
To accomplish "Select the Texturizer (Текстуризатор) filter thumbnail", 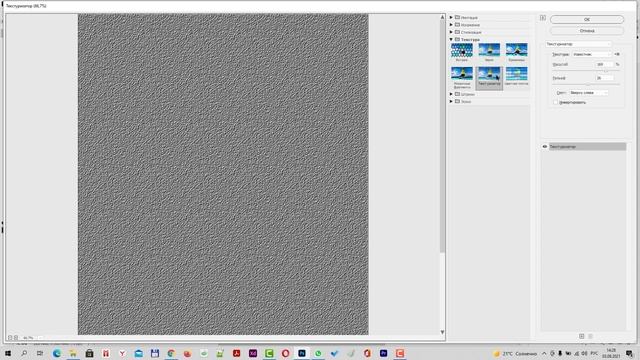I will [489, 77].
